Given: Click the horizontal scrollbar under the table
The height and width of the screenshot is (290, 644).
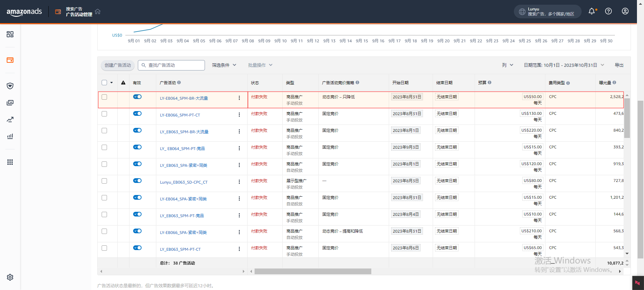Looking at the screenshot, I should point(313,271).
